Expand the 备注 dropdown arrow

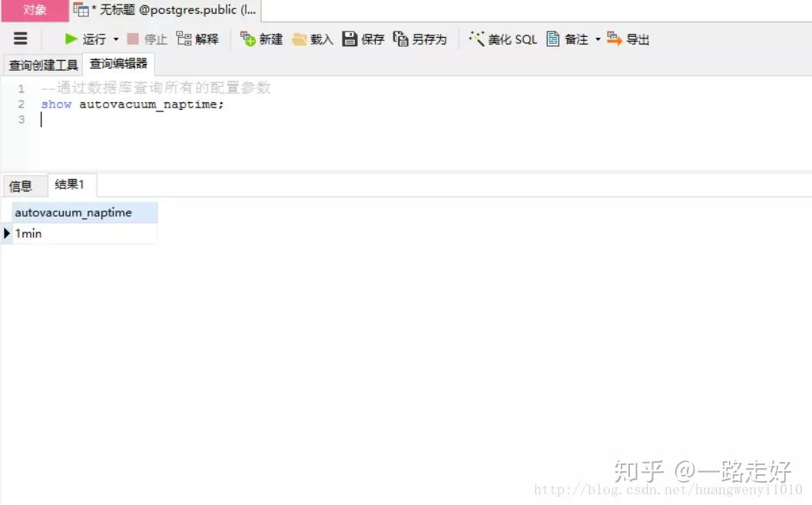pyautogui.click(x=598, y=39)
